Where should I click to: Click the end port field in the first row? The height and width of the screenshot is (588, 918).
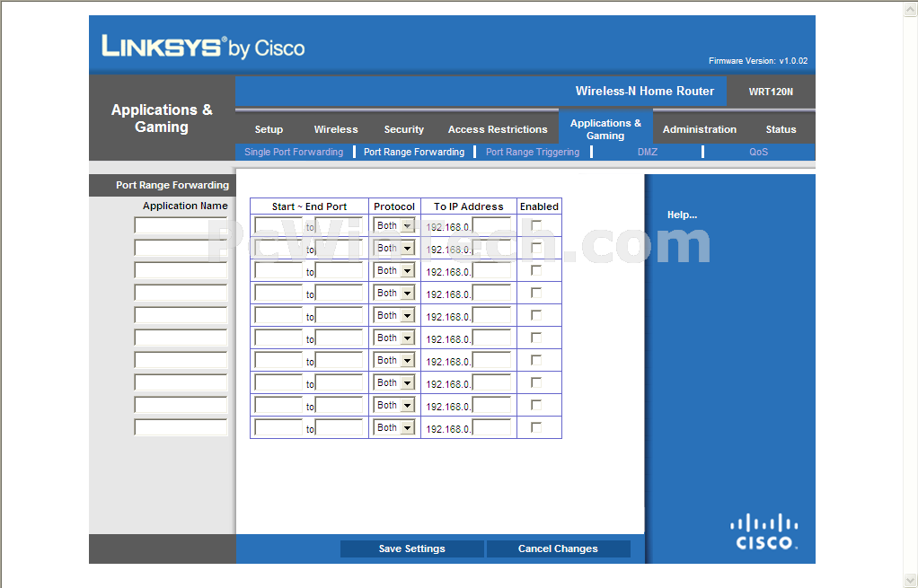tap(339, 226)
